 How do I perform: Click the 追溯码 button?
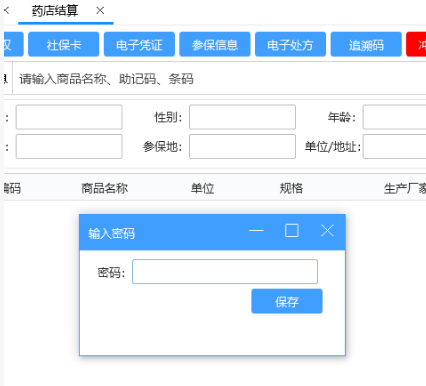coord(366,44)
